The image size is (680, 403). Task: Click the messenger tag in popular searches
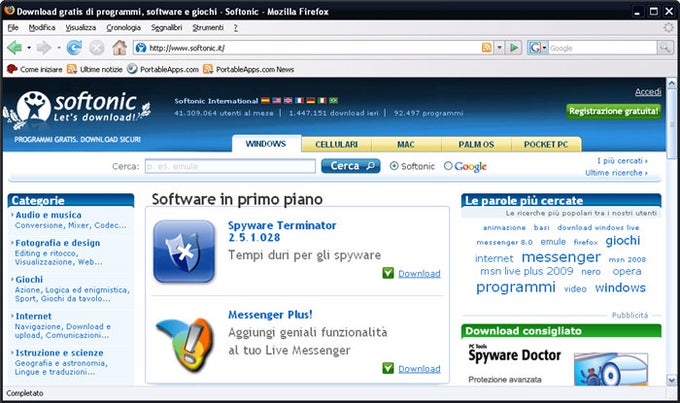coord(561,257)
